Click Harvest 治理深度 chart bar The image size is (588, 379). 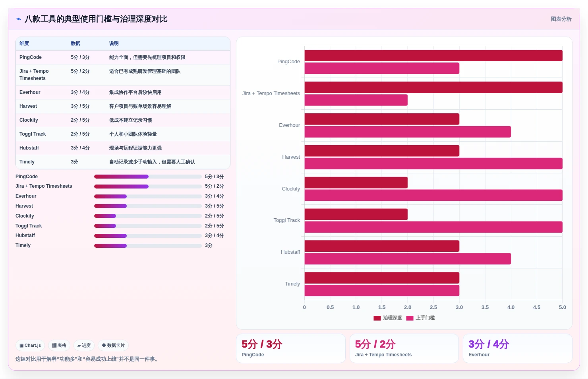(x=382, y=151)
